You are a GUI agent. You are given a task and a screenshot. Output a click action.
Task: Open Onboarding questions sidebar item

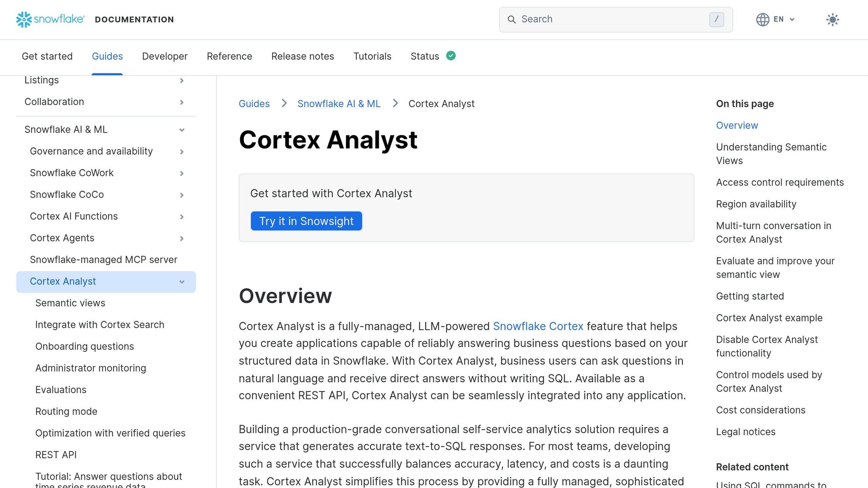pos(84,347)
